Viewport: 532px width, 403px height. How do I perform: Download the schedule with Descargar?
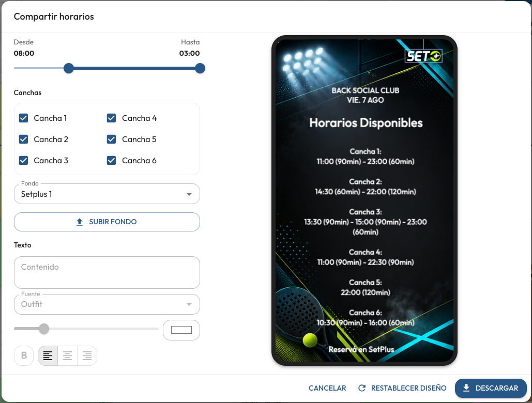tap(491, 388)
